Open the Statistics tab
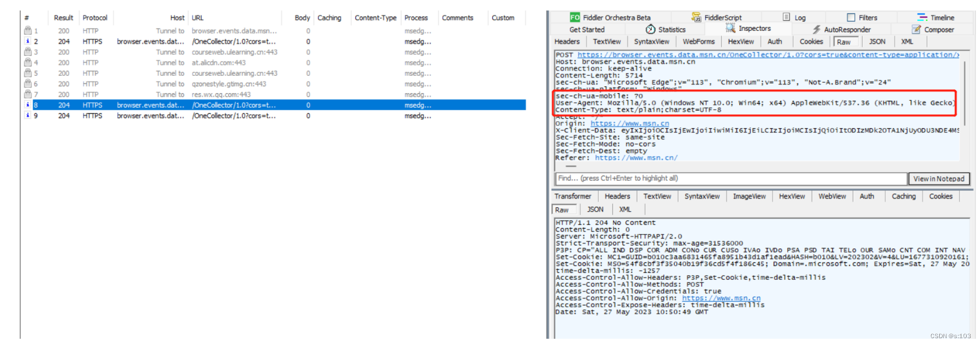This screenshot has width=980, height=344. click(x=666, y=30)
